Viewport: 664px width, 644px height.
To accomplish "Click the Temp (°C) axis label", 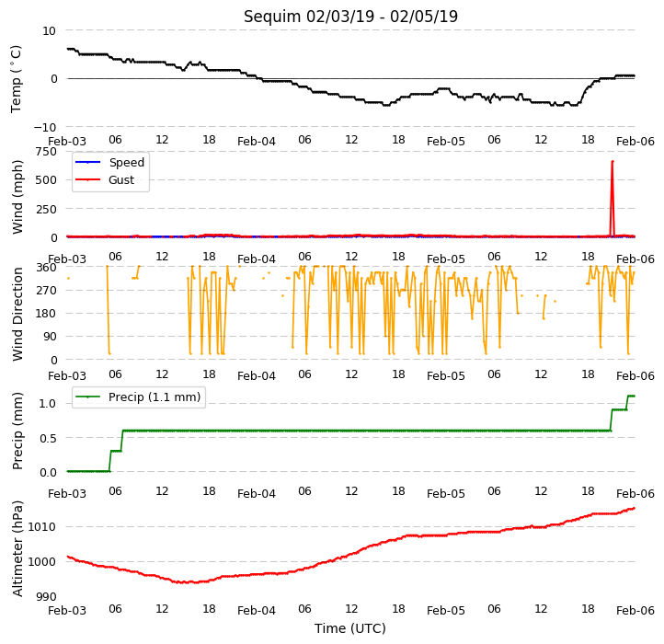I will point(16,79).
